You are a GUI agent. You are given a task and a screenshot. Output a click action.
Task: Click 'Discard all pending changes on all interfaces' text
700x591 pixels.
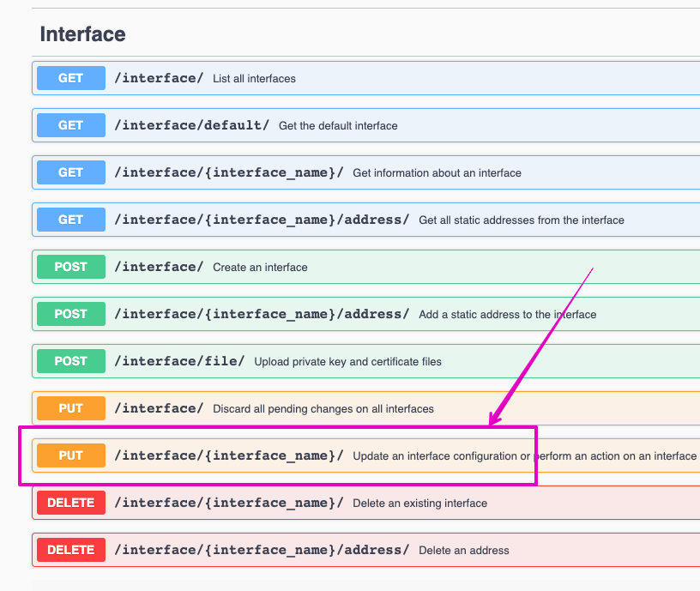(x=323, y=409)
